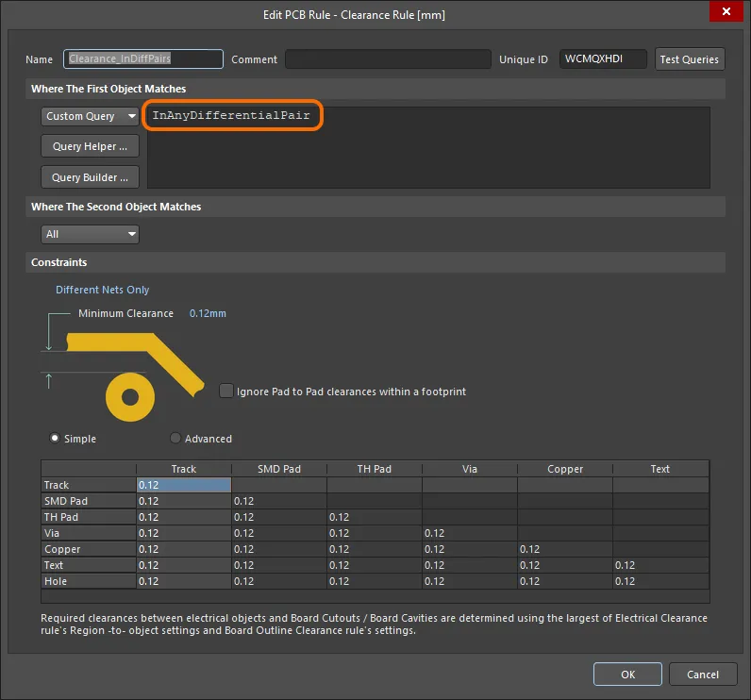Image resolution: width=751 pixels, height=700 pixels.
Task: Select SMD Pad row Track column cell
Action: click(x=184, y=501)
